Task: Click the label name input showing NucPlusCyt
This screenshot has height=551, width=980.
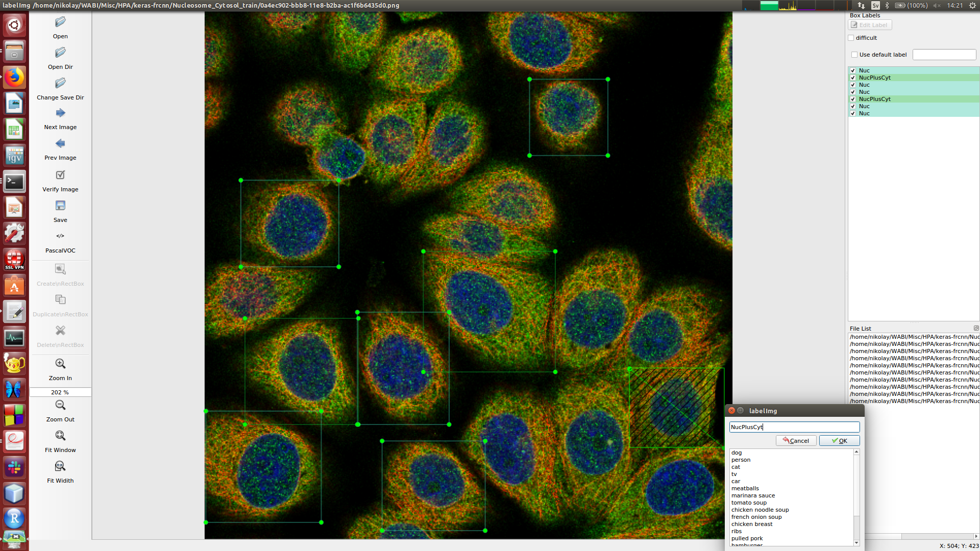Action: click(x=794, y=427)
